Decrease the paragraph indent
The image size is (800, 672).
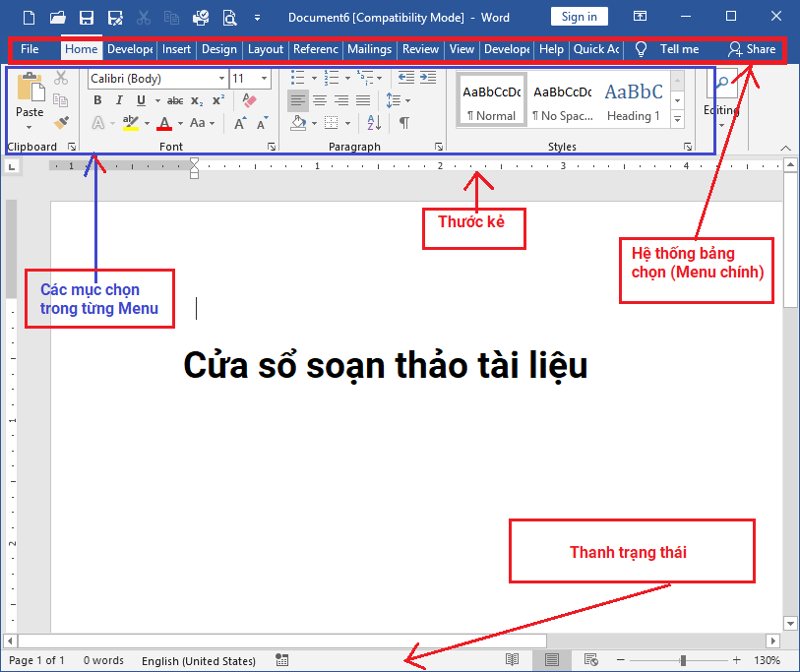(x=406, y=78)
